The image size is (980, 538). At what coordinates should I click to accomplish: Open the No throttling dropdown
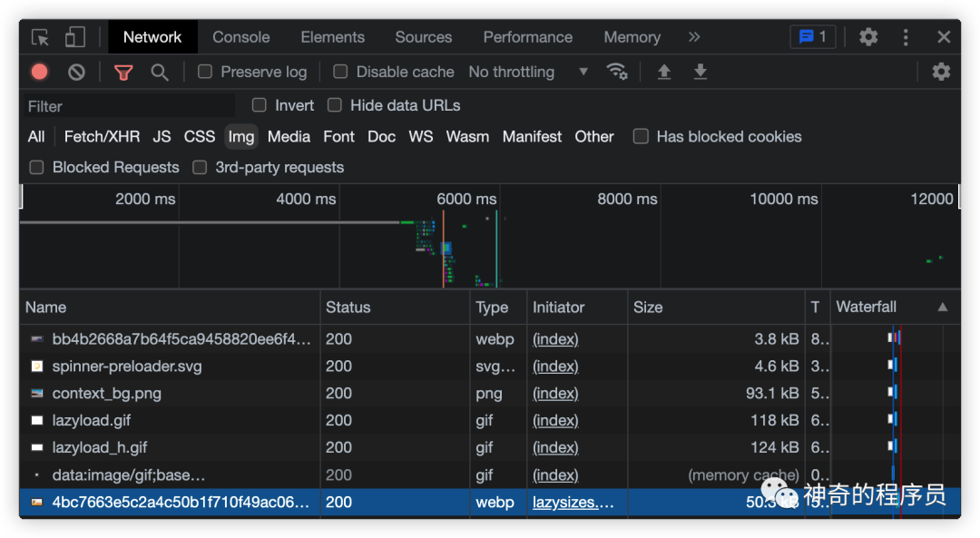tap(528, 72)
